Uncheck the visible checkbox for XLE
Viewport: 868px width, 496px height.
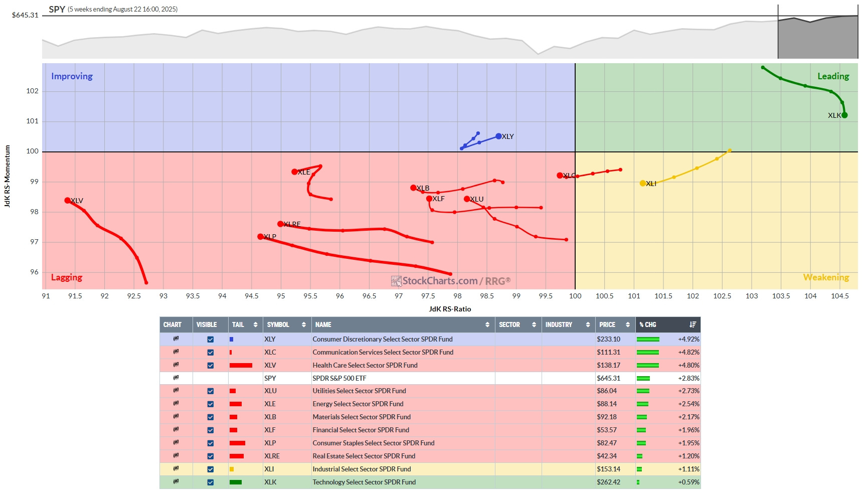(211, 404)
